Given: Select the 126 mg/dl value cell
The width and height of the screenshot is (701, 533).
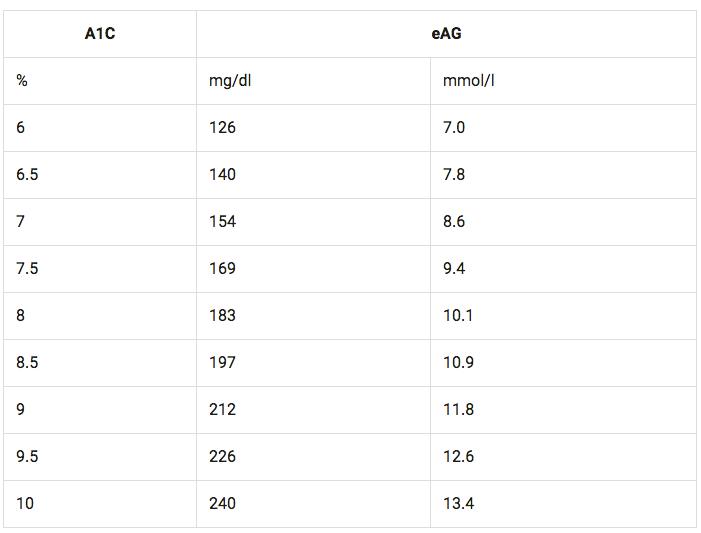Looking at the screenshot, I should point(222,128).
